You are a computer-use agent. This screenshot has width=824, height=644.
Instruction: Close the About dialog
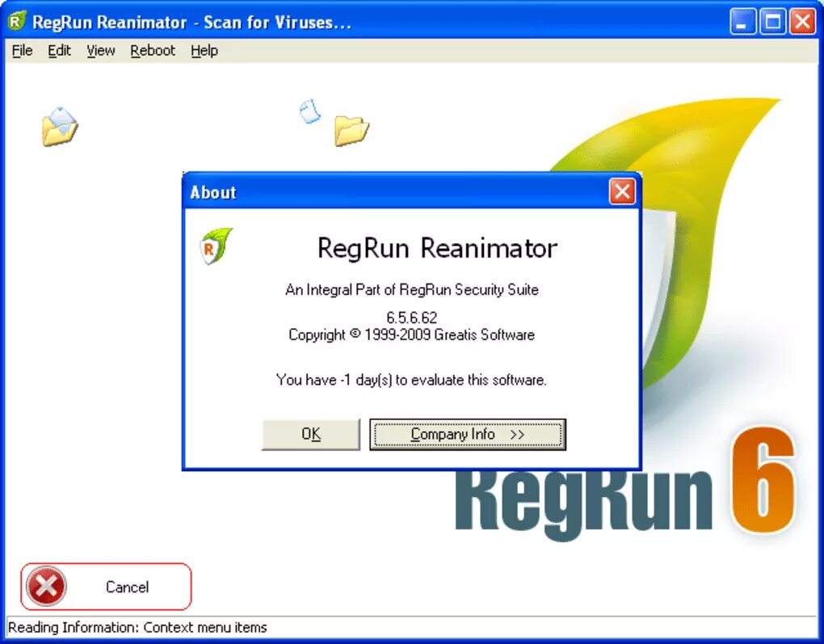(622, 192)
